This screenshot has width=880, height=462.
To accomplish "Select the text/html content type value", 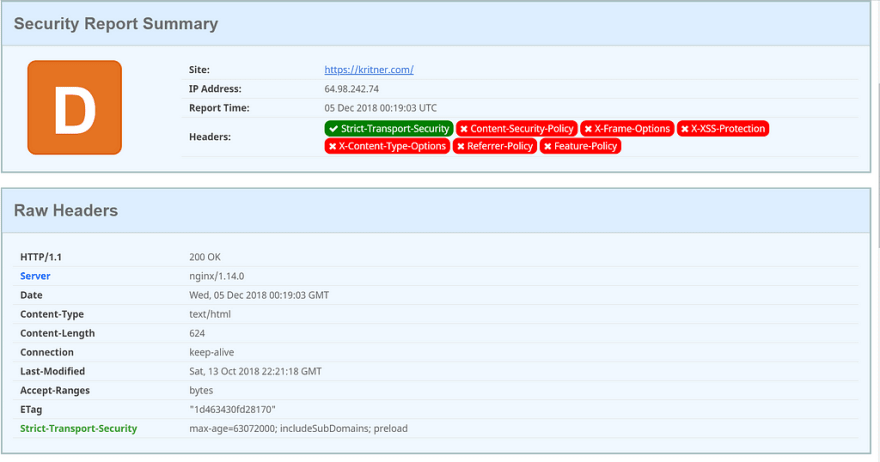I will [x=210, y=314].
